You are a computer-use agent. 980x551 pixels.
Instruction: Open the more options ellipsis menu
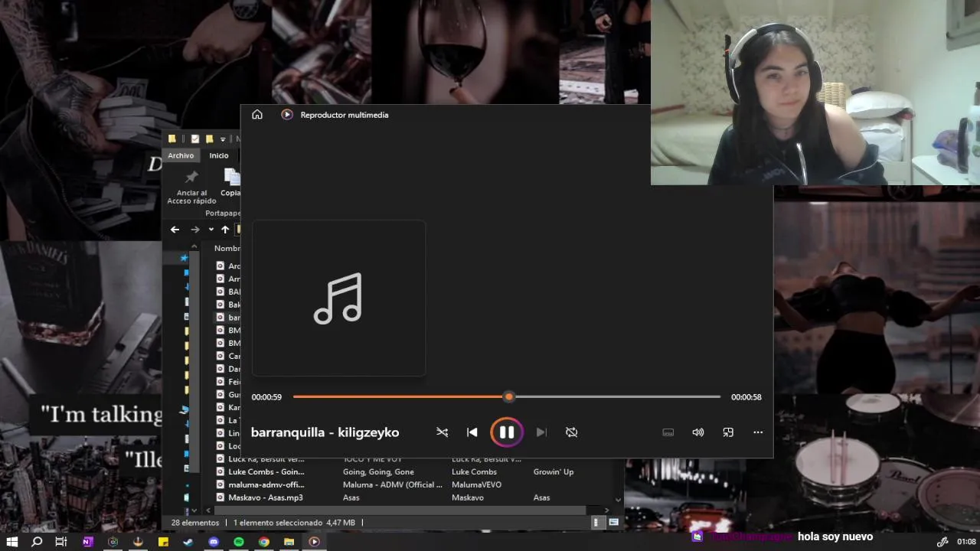pyautogui.click(x=758, y=432)
